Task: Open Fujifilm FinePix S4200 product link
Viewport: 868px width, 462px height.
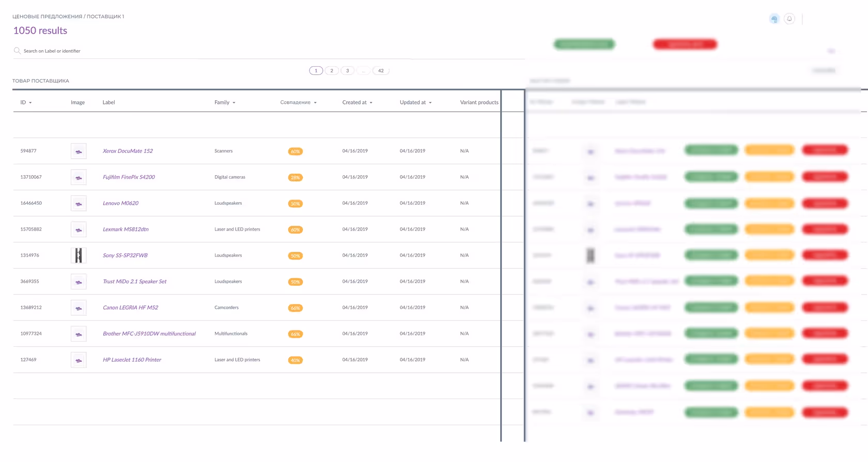Action: tap(129, 177)
